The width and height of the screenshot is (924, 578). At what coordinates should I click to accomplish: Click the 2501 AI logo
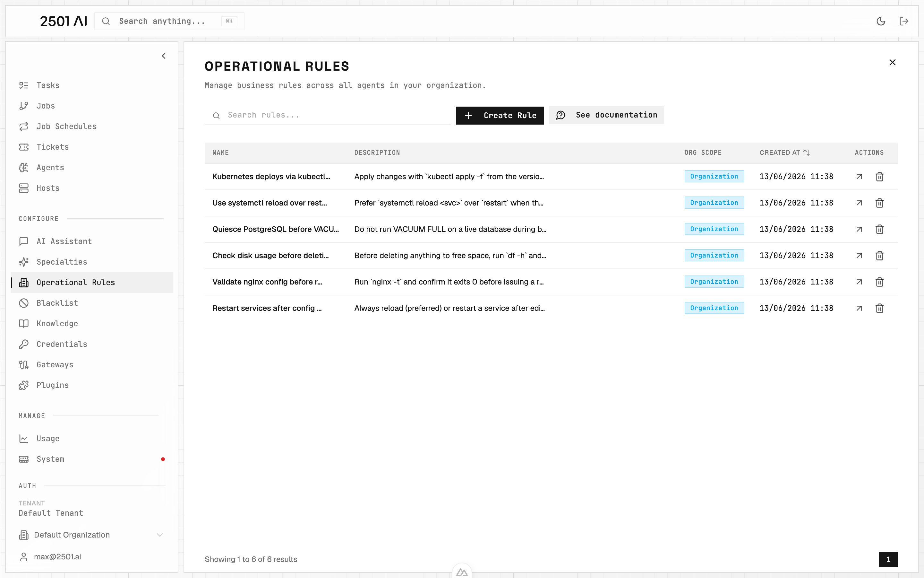coord(64,21)
